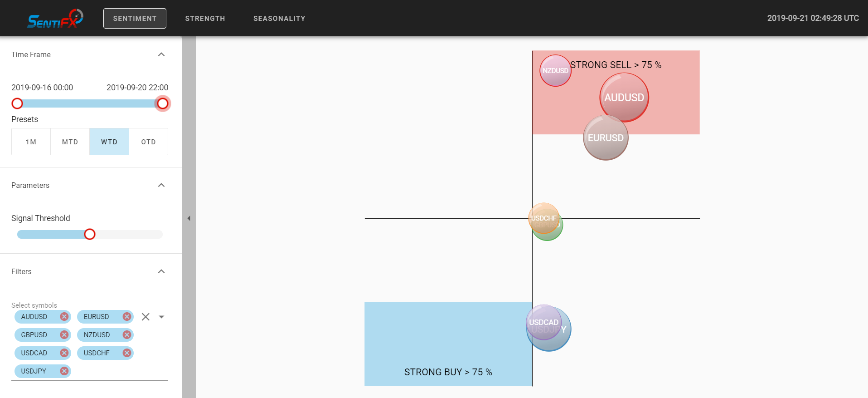Select the OTD preset
Viewport: 868px width, 398px height.
click(x=148, y=142)
